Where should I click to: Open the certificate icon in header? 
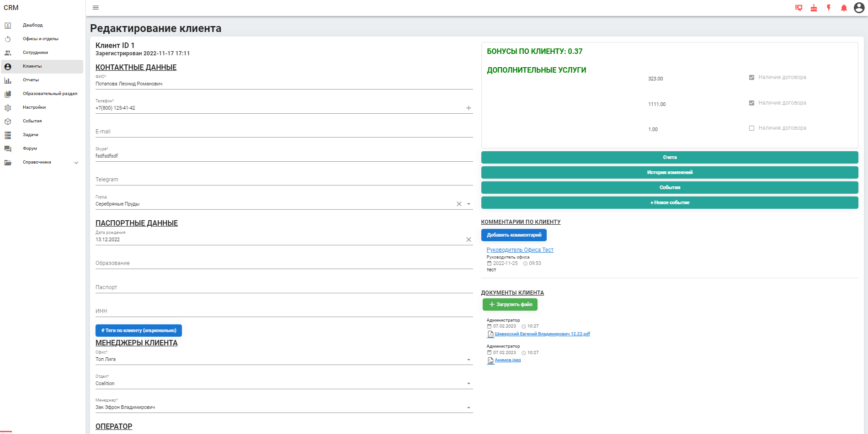point(799,8)
